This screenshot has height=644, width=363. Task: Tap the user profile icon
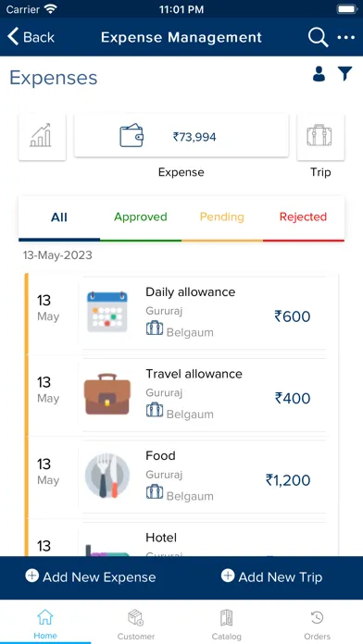pos(319,74)
